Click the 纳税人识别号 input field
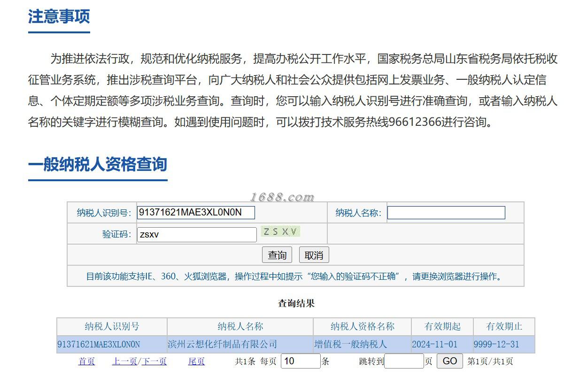Viewport: 564px width, 392px height. coord(196,213)
